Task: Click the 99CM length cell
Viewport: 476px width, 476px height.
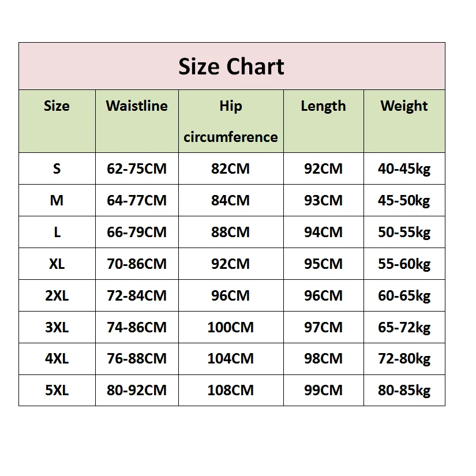Action: tap(324, 390)
